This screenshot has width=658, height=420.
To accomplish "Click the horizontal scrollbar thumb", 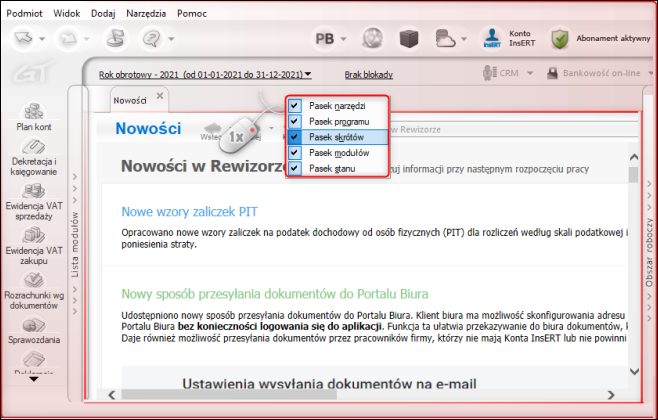I will [229, 394].
